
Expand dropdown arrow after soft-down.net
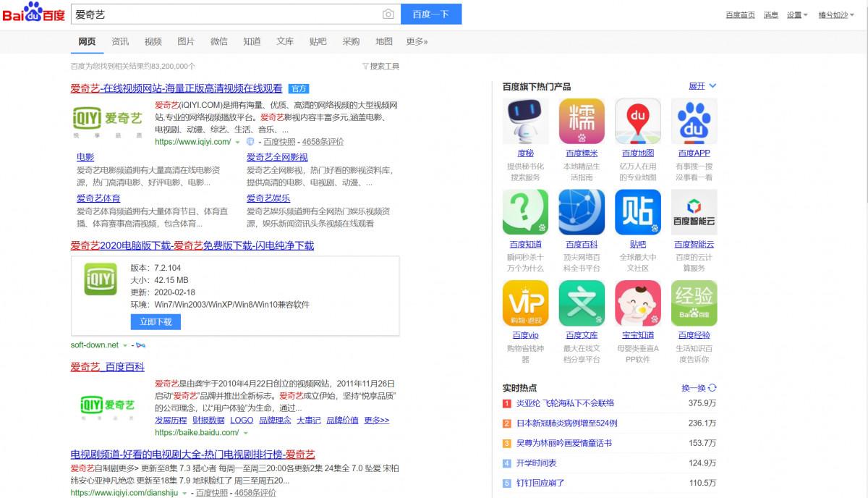[125, 346]
